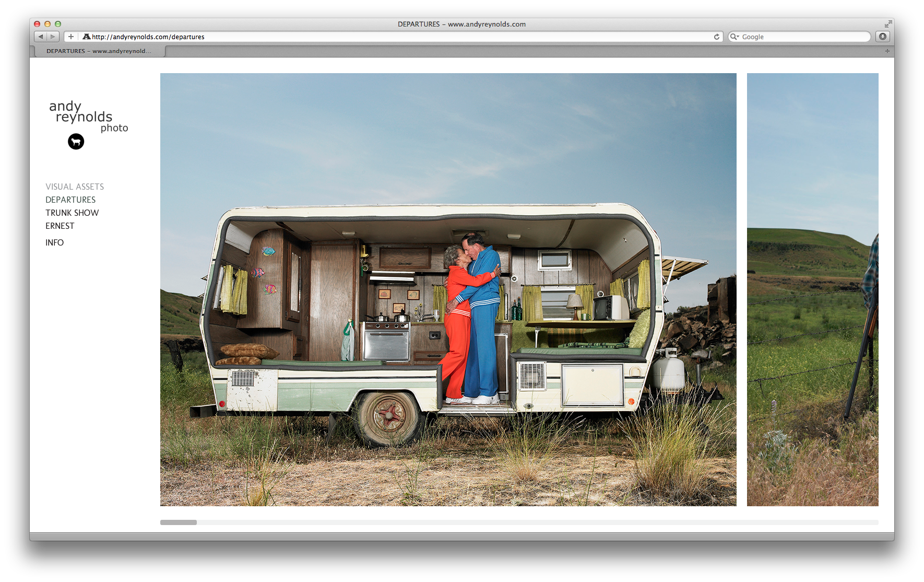The image size is (924, 582).
Task: Open a new tab with the plus icon
Action: tap(887, 51)
